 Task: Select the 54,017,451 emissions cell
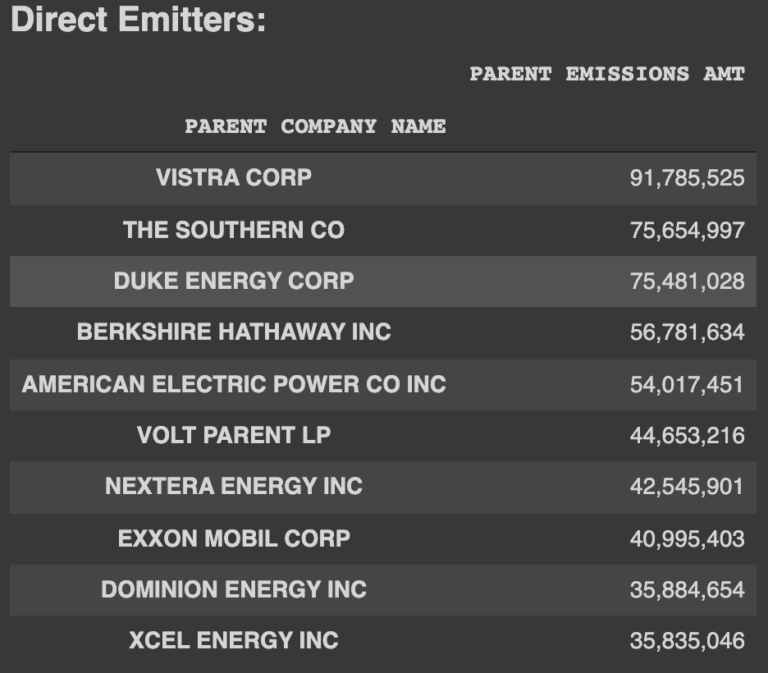687,385
